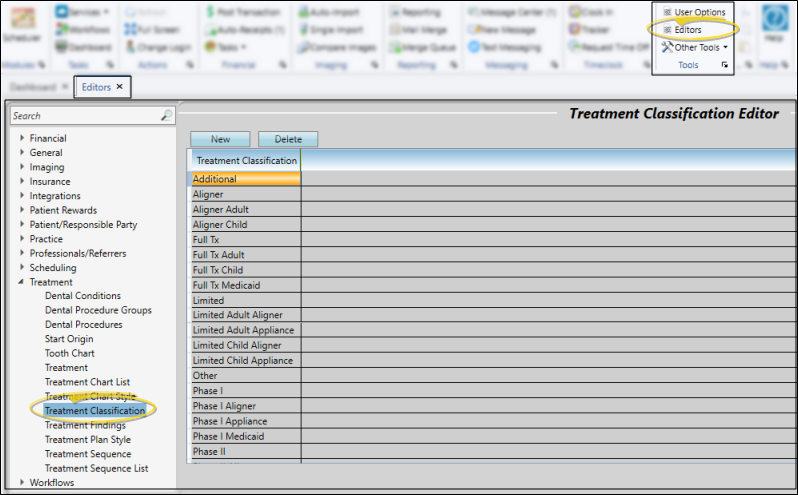The width and height of the screenshot is (798, 495).
Task: Close the Editors tab
Action: [x=119, y=87]
